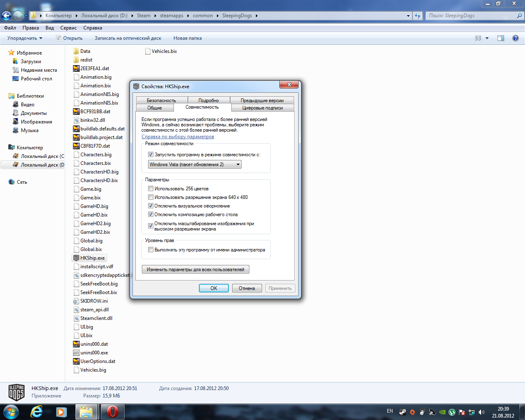
Task: Click the explorer Back navigation arrow
Action: 7,16
